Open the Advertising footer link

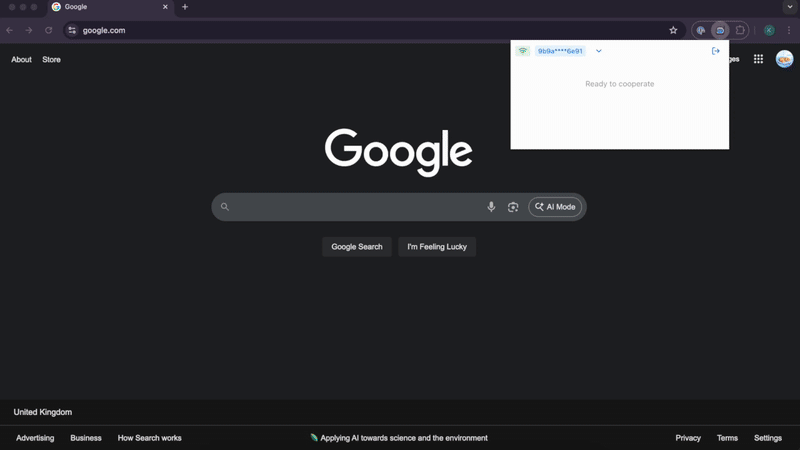[35, 438]
